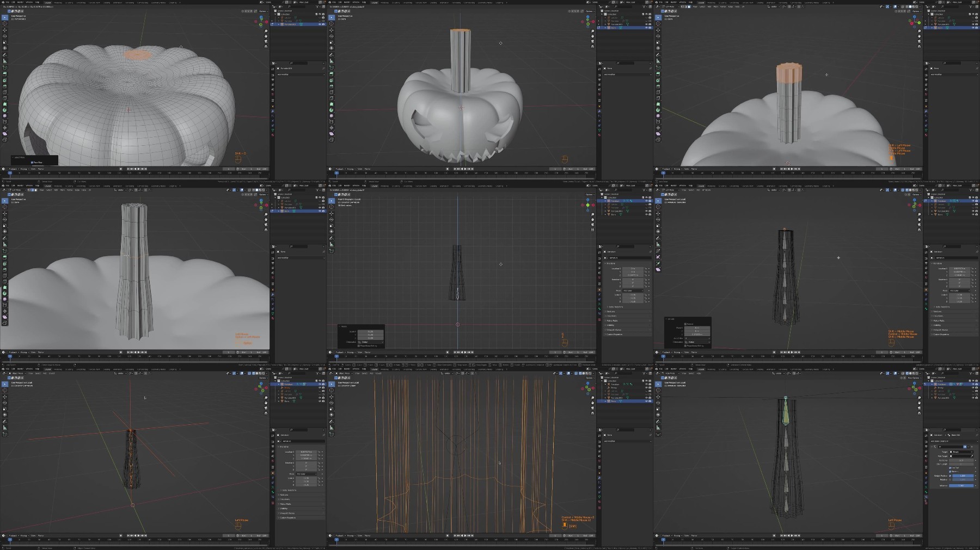Screen dimensions: 980x550
Task: Toggle Face Step checkbox in top-left view
Action: (x=32, y=162)
